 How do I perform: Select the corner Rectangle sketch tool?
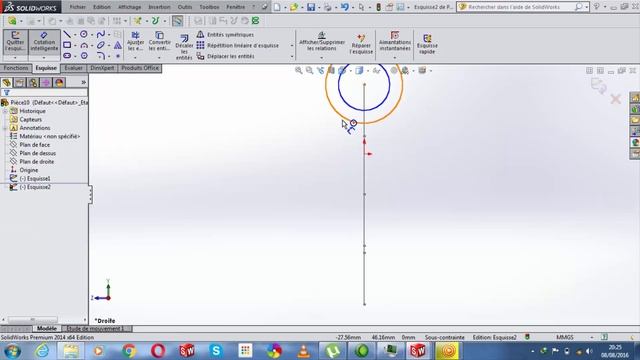click(67, 45)
